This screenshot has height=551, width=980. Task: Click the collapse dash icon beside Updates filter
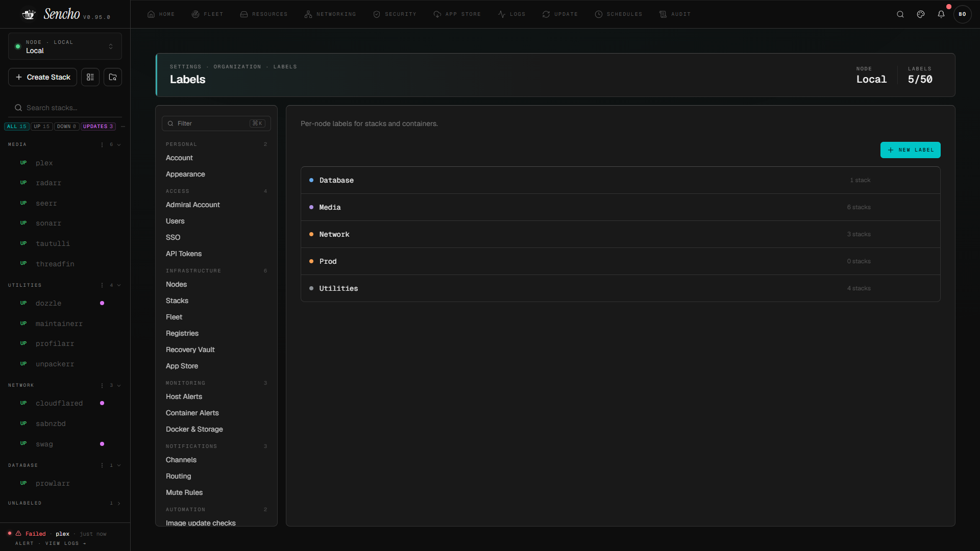click(x=123, y=127)
